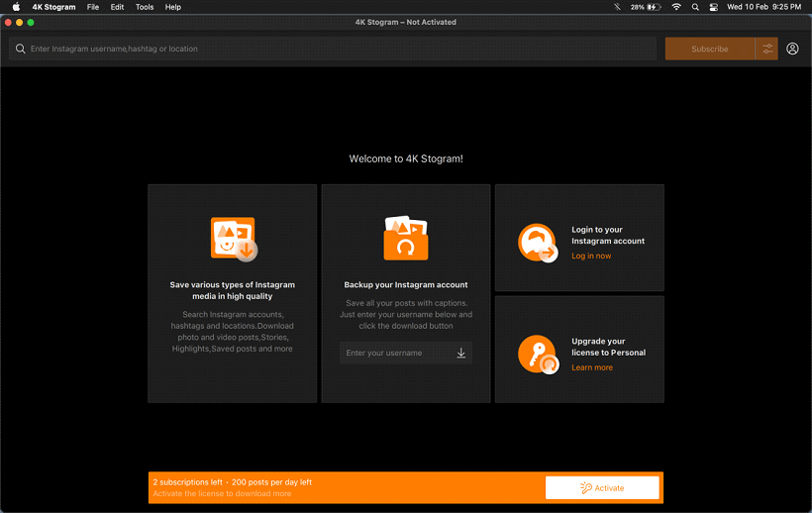The height and width of the screenshot is (513, 812).
Task: Follow the Learn more link
Action: [x=592, y=367]
